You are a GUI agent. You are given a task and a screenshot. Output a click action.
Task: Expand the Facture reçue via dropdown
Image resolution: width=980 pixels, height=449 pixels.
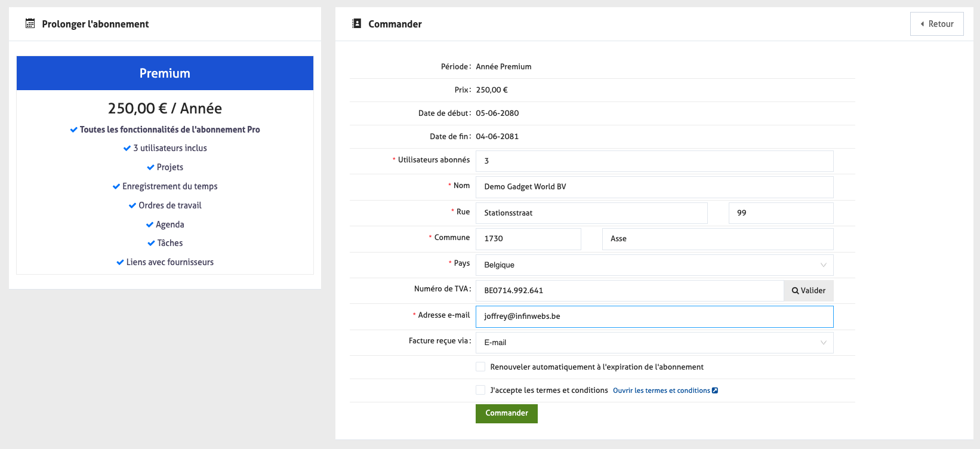coord(654,343)
